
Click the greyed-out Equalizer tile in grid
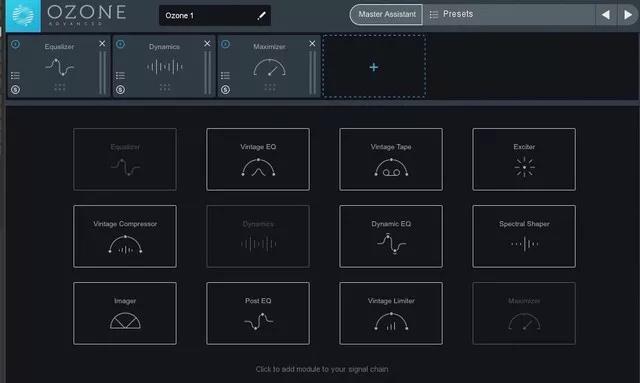click(x=125, y=159)
